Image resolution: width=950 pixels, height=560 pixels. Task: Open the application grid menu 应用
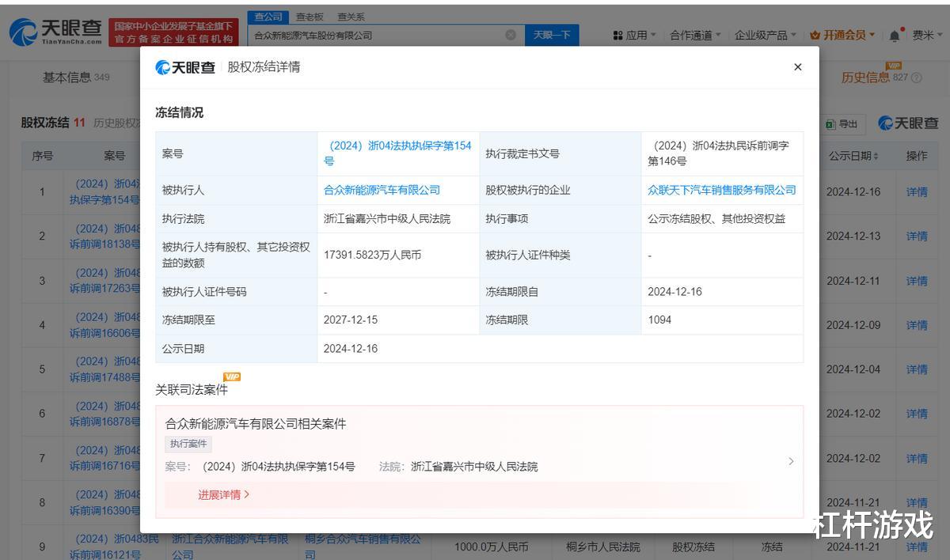point(635,35)
